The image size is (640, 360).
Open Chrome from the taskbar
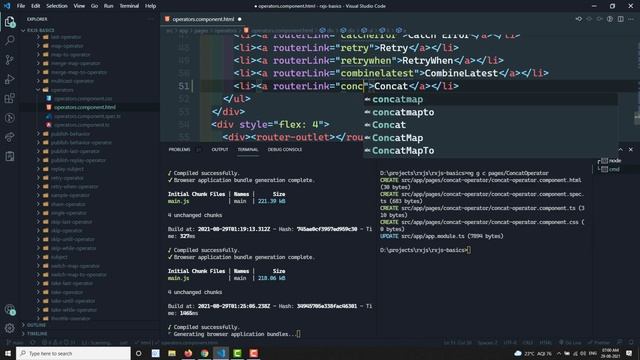click(x=204, y=353)
